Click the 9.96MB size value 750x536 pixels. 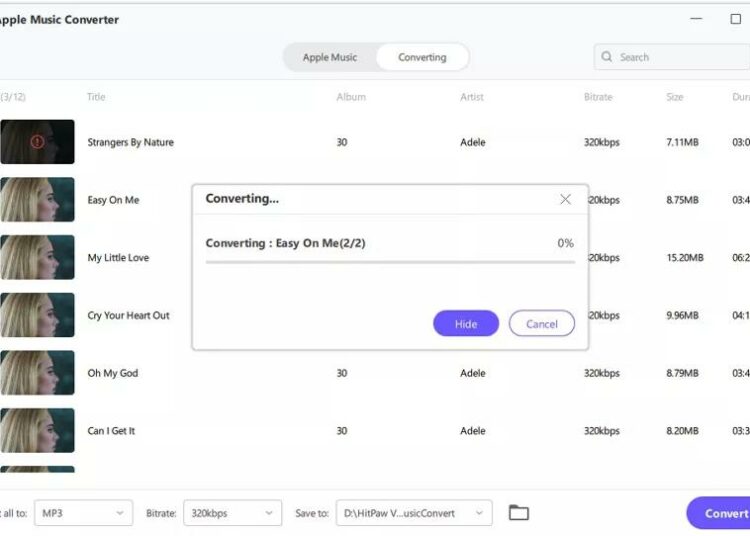point(683,316)
